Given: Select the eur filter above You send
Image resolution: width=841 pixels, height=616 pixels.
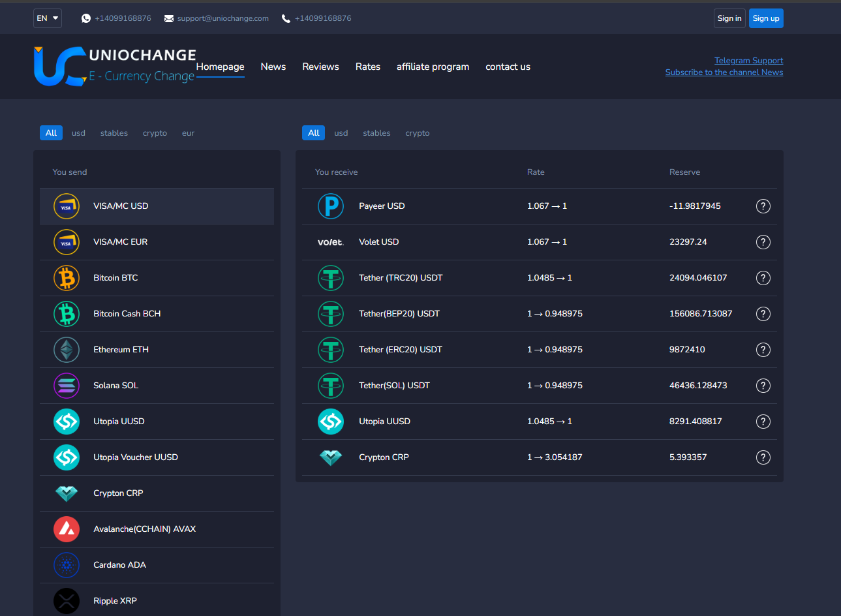Looking at the screenshot, I should 188,133.
